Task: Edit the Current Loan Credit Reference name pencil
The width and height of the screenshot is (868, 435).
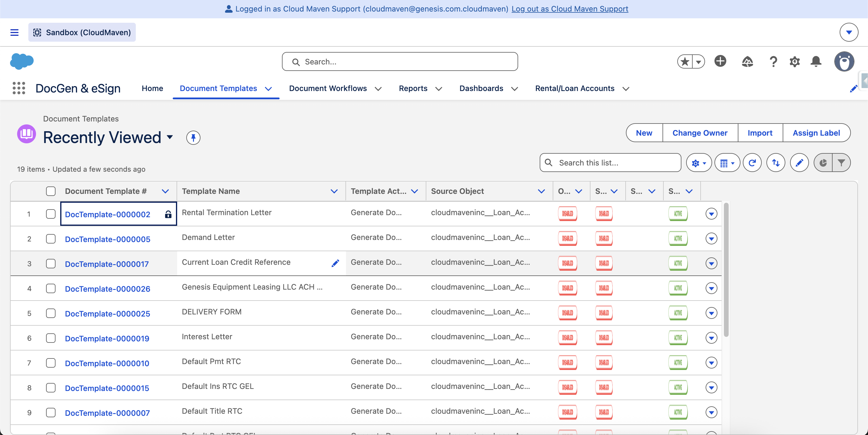Action: (x=335, y=263)
